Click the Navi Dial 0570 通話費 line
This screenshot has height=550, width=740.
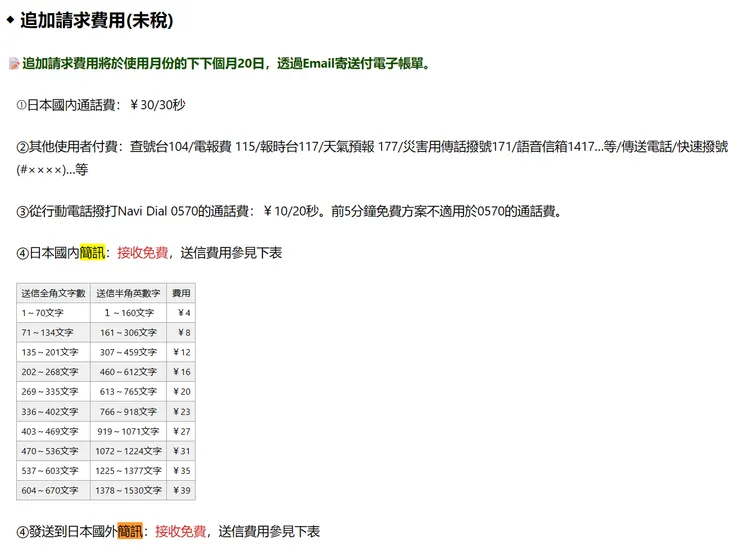(x=289, y=211)
